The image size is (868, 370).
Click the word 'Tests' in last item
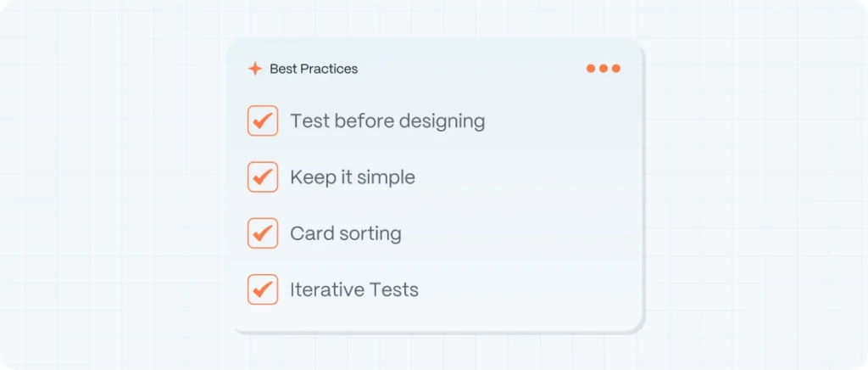pyautogui.click(x=394, y=289)
